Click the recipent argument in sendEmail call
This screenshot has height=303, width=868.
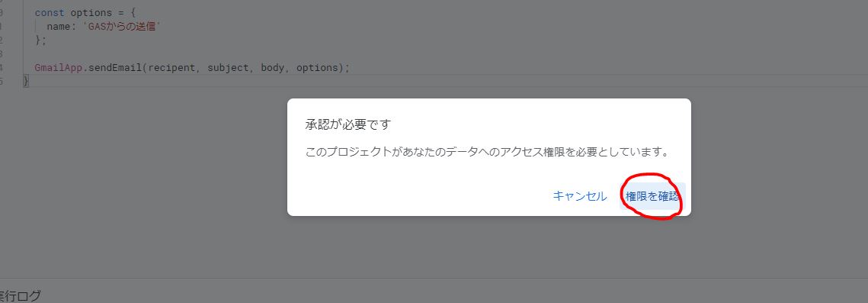tap(171, 68)
